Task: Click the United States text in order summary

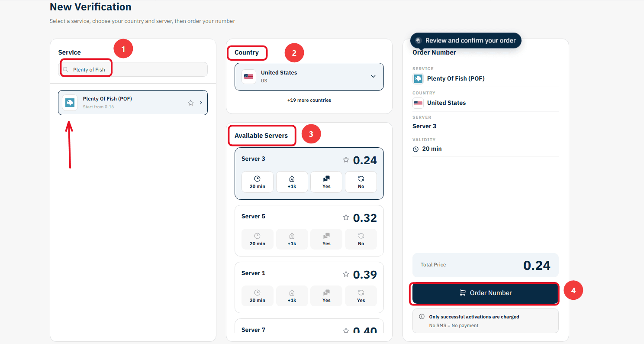Action: coord(446,103)
